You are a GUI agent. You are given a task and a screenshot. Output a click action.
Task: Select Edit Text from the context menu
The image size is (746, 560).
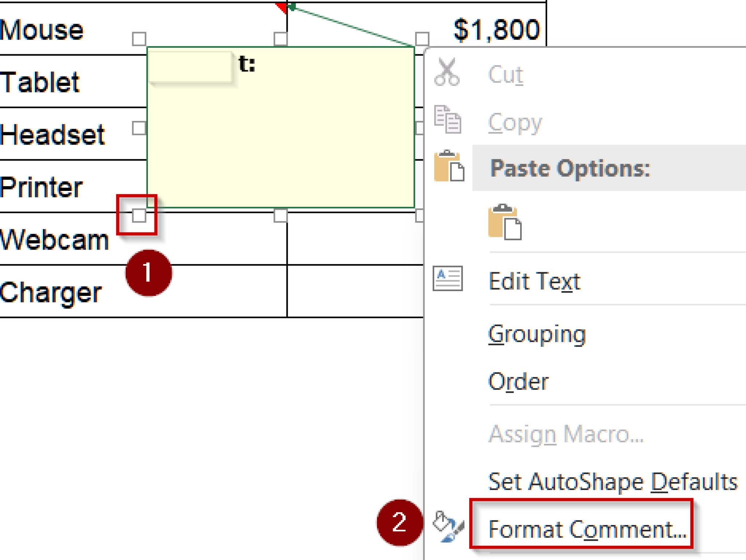click(534, 281)
